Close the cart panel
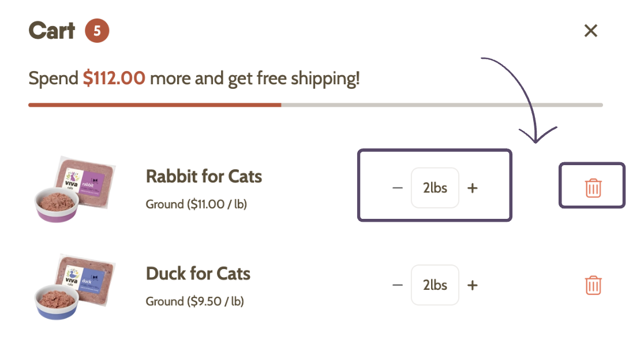The width and height of the screenshot is (644, 343). (x=590, y=31)
